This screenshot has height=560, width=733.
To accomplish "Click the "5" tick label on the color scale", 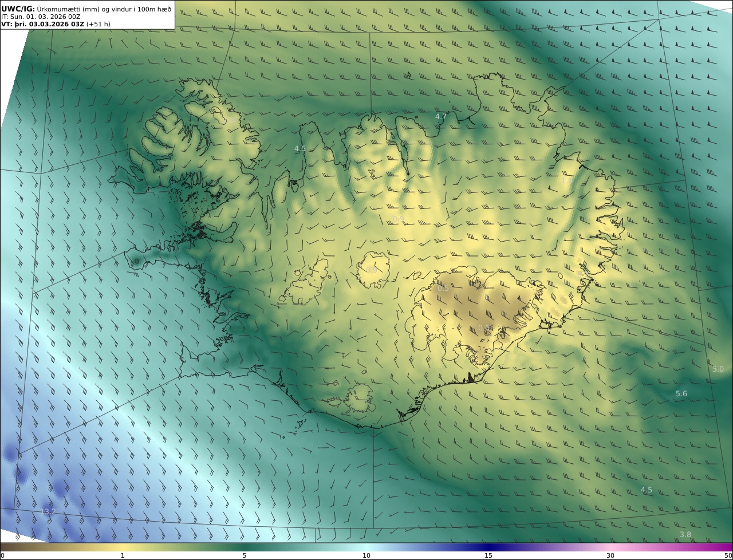I will pos(245,555).
